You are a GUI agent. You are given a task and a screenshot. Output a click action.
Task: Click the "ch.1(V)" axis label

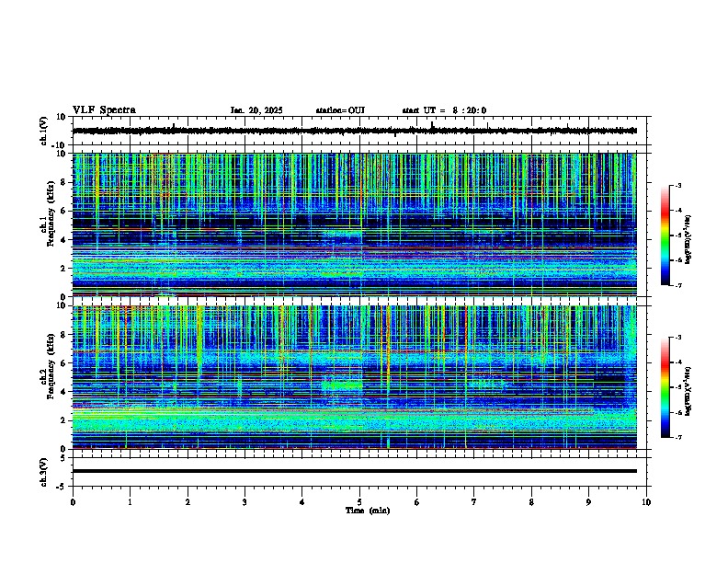tap(44, 131)
